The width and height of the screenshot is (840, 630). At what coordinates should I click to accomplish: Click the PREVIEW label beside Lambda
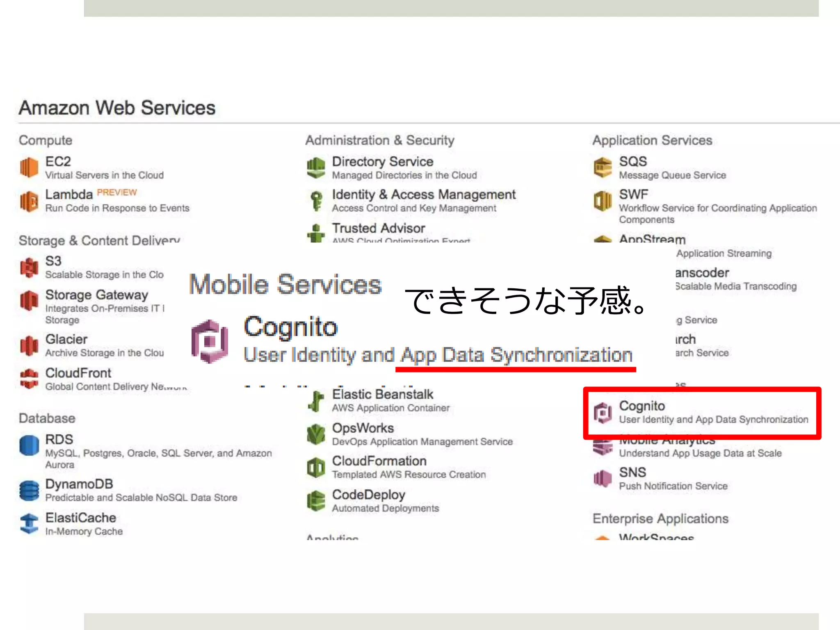pos(117,192)
